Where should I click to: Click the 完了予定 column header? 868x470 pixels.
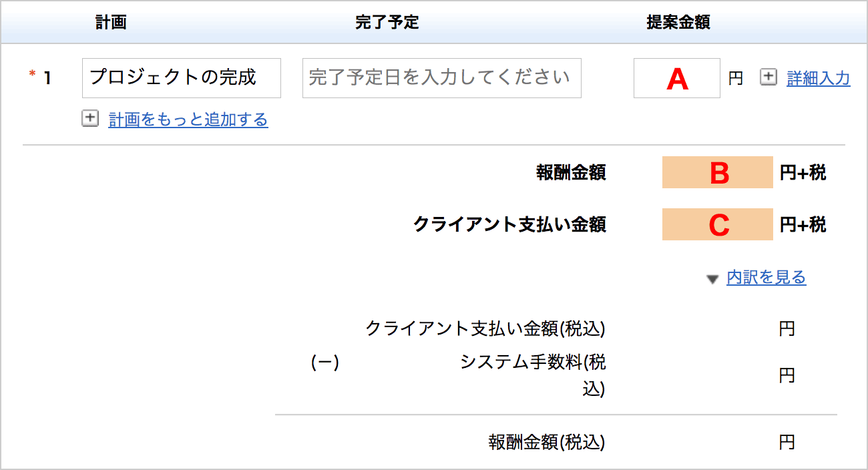(x=387, y=22)
